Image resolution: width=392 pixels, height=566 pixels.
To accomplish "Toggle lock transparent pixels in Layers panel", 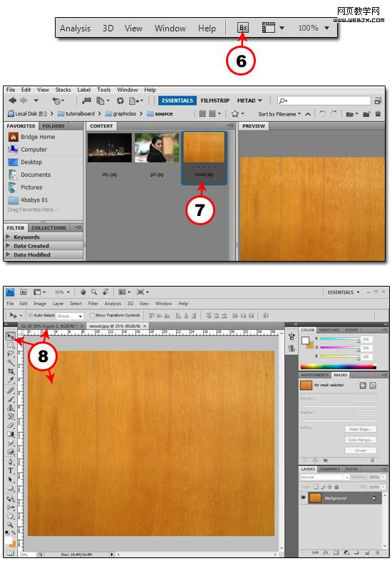I will [x=316, y=487].
